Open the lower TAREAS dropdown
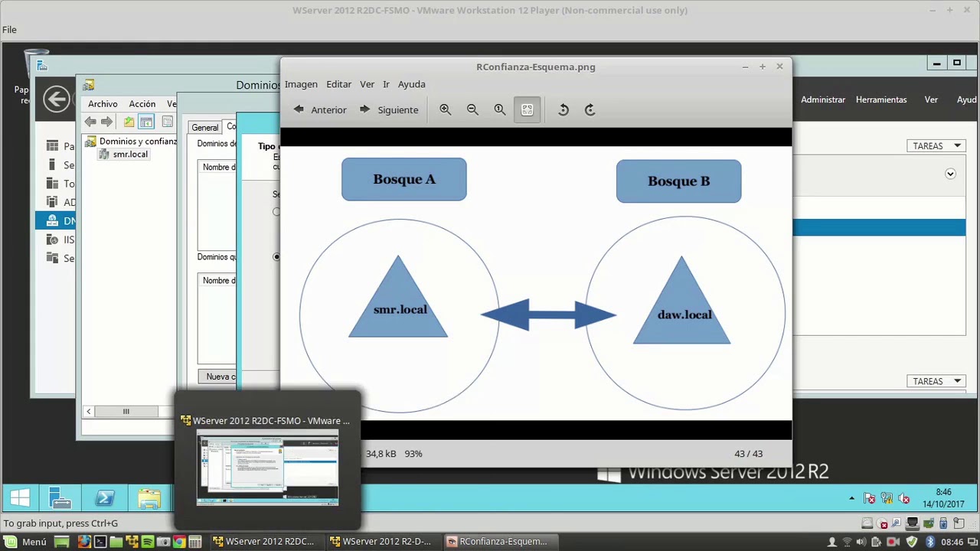This screenshot has height=551, width=980. (936, 381)
